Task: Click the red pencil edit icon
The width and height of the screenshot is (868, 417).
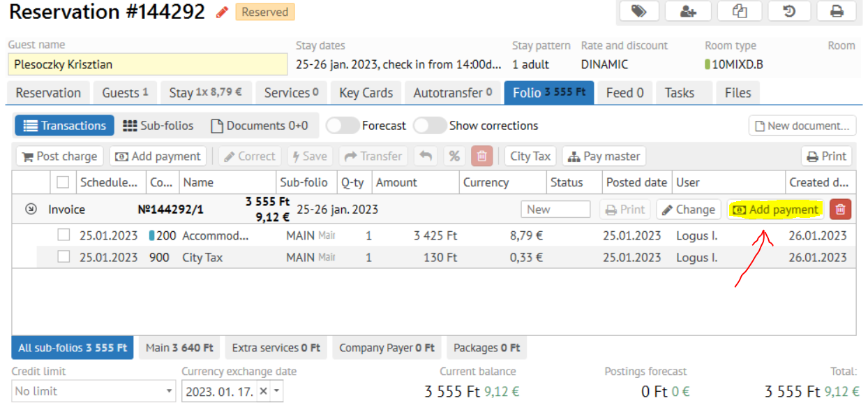Action: tap(223, 12)
